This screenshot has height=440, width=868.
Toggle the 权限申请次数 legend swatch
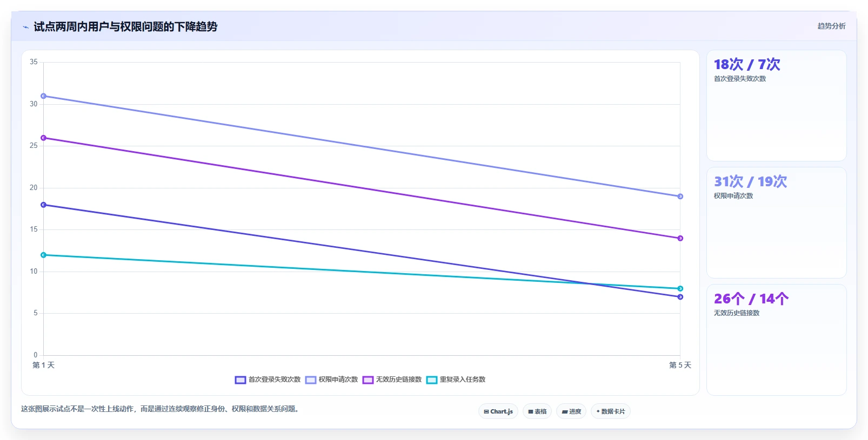click(311, 380)
